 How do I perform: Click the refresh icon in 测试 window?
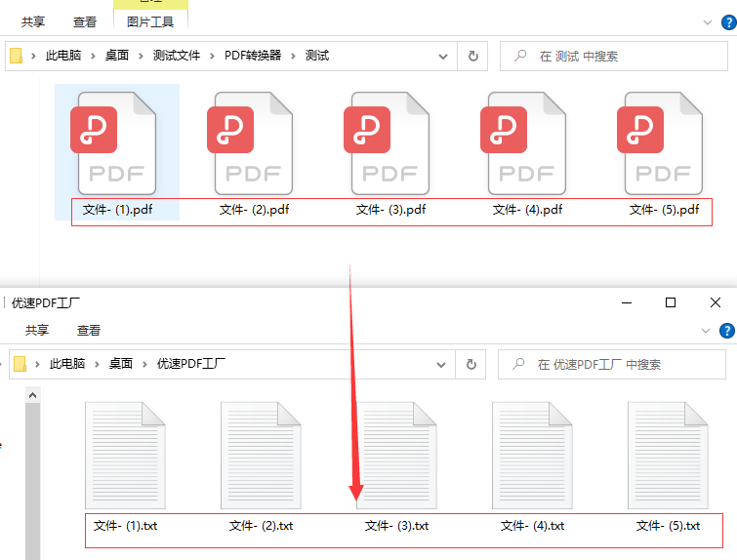[x=472, y=57]
